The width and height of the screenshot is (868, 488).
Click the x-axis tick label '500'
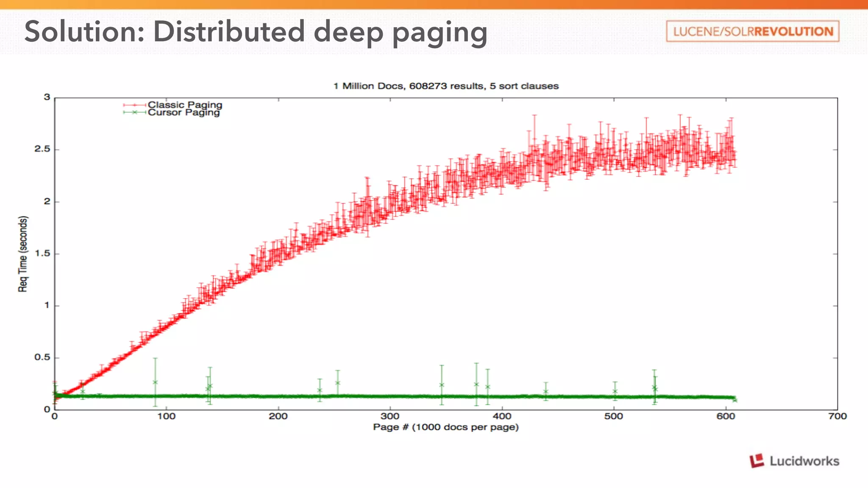pyautogui.click(x=614, y=416)
